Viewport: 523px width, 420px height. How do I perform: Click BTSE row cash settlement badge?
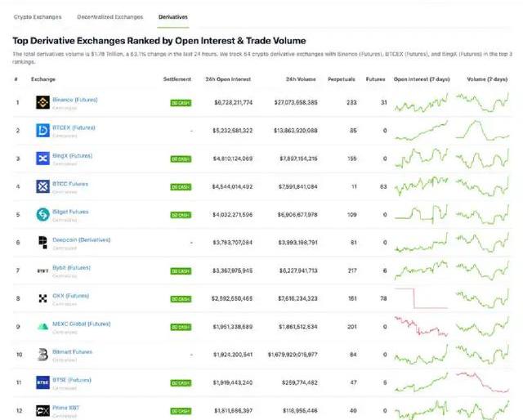[181, 383]
